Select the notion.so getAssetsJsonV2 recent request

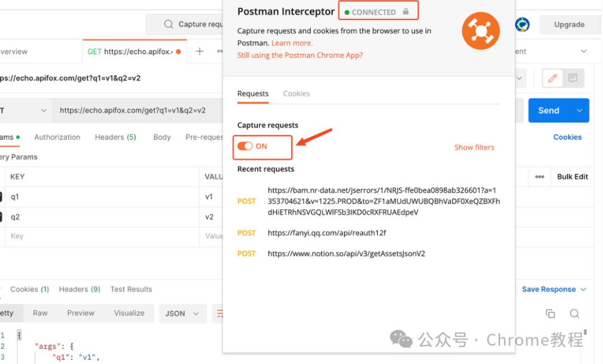(347, 253)
